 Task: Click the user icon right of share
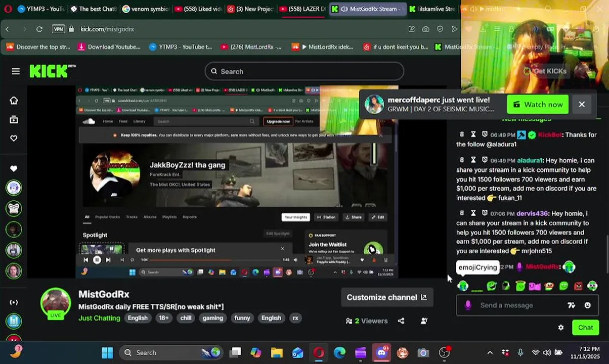tap(424, 321)
